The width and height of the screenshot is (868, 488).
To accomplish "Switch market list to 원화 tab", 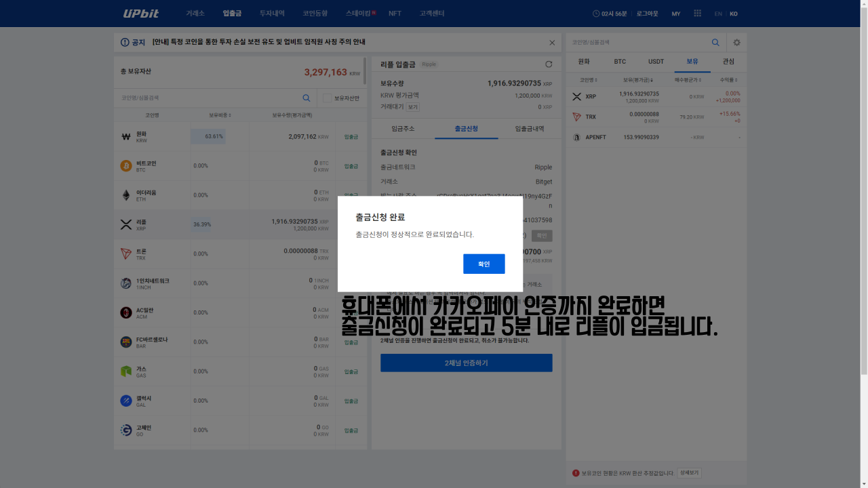I will click(584, 62).
